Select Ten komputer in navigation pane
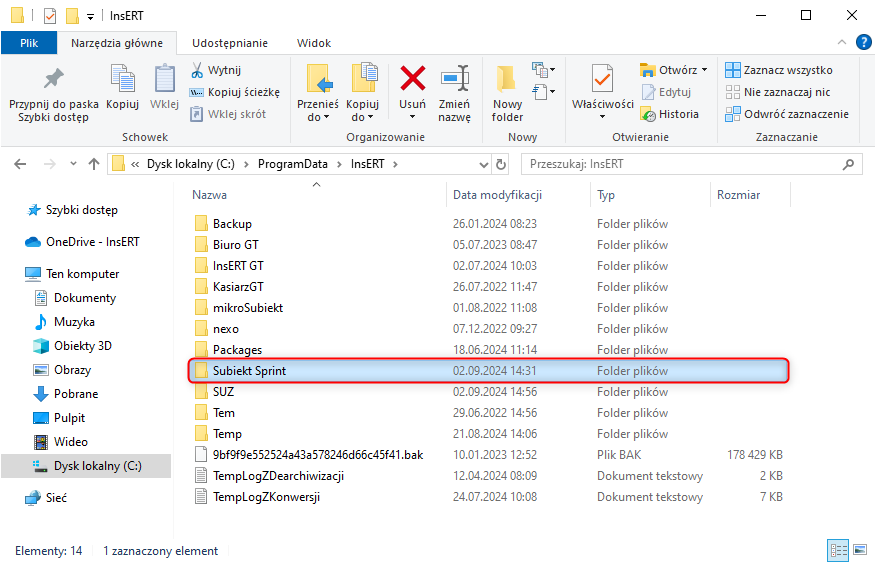This screenshot has height=563, width=876. coord(73,274)
